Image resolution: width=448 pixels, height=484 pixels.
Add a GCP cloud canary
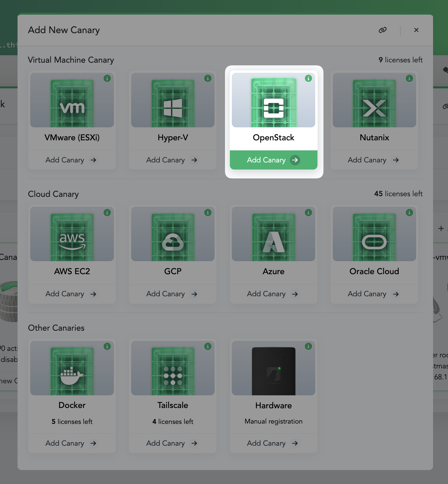172,294
